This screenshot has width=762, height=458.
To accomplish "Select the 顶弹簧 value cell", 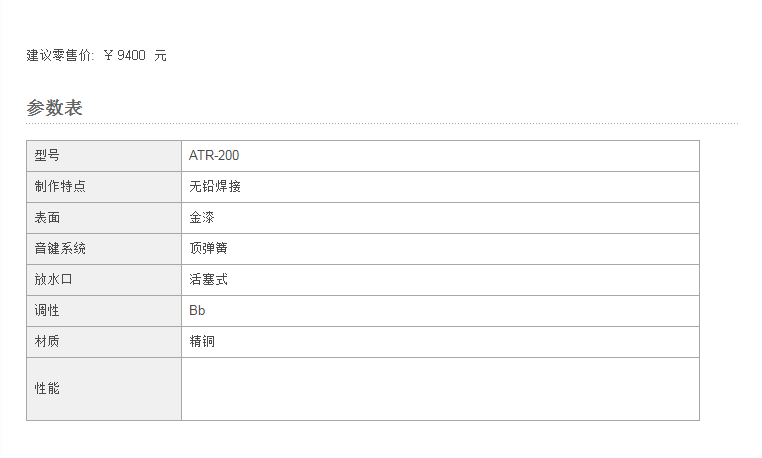I will (x=440, y=249).
